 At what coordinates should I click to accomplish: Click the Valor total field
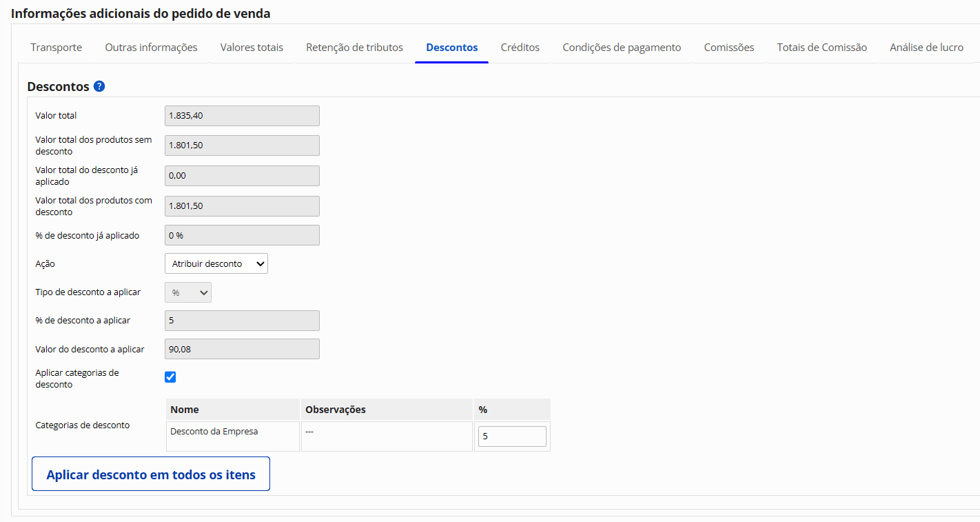(242, 116)
